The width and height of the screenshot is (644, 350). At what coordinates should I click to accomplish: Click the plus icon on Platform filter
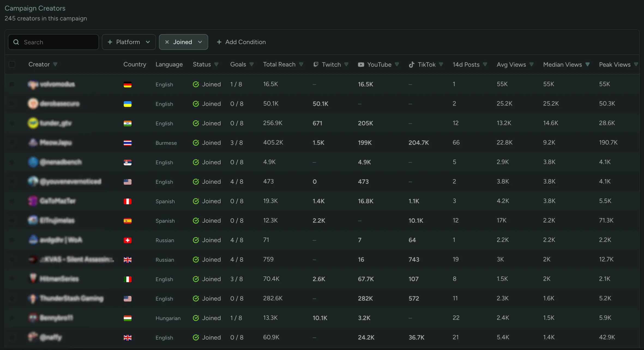coord(110,42)
